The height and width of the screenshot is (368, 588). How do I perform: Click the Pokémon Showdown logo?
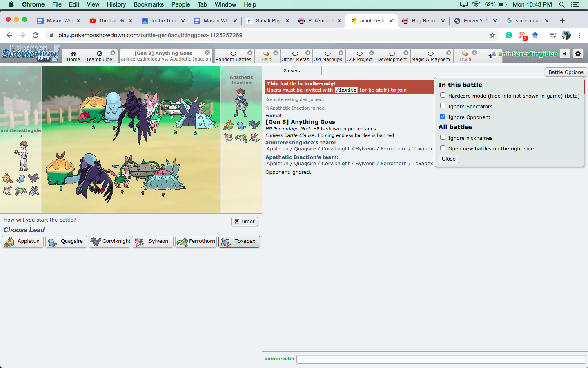point(30,54)
